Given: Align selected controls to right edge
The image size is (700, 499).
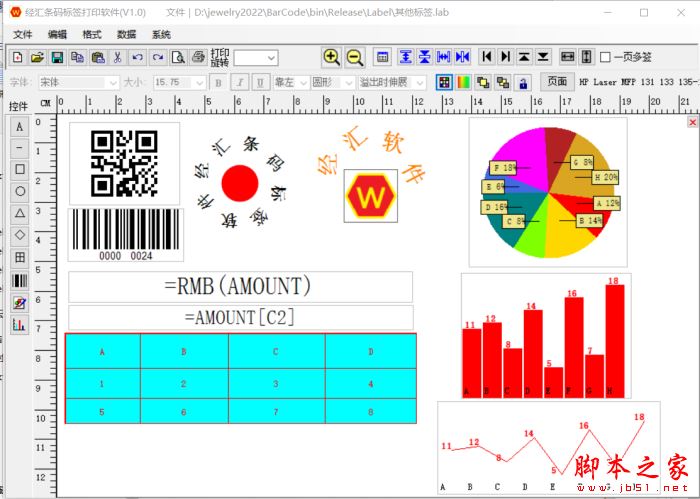Looking at the screenshot, I should click(x=505, y=57).
